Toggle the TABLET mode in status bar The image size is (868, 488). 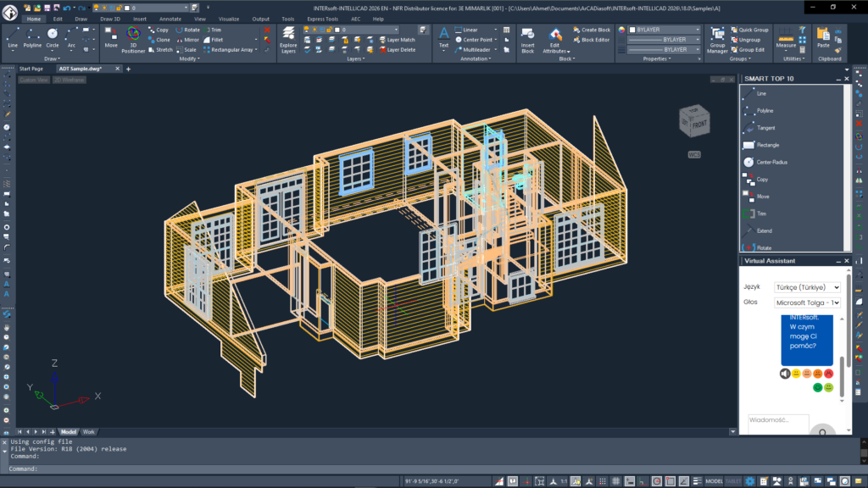pos(732,481)
